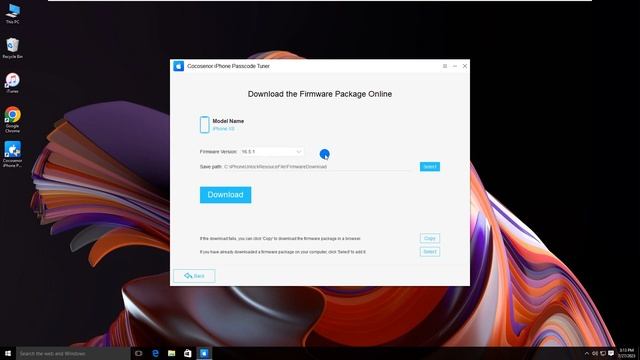Screen dimensions: 640x360
Task: Click the blue Download button
Action: [225, 195]
